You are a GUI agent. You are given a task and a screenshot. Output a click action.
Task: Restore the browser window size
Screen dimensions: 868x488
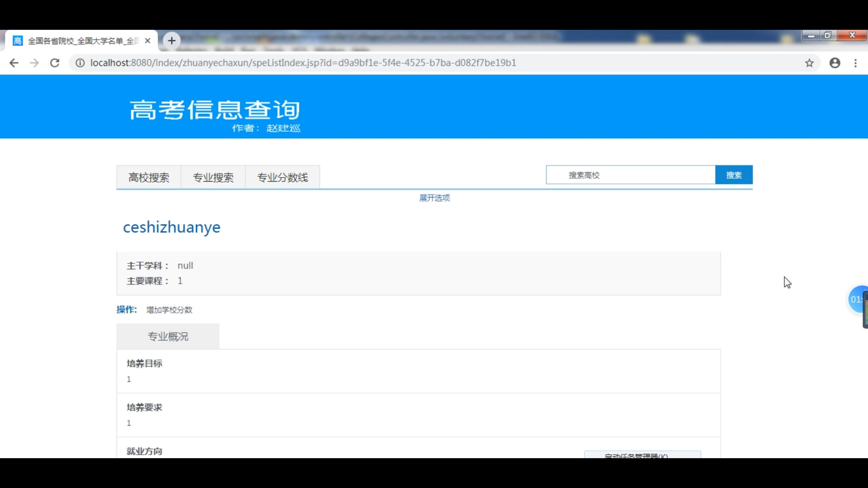(x=828, y=35)
